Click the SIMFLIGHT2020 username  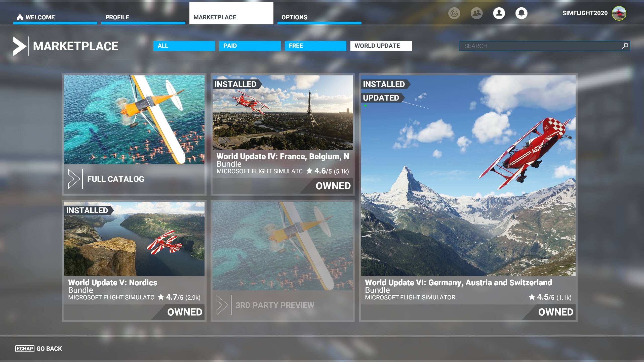(x=585, y=13)
